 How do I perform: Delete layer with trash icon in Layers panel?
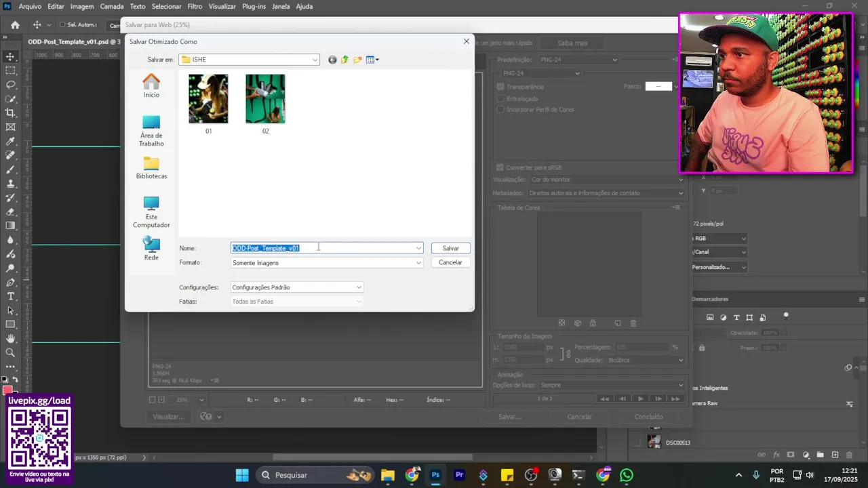click(x=849, y=455)
